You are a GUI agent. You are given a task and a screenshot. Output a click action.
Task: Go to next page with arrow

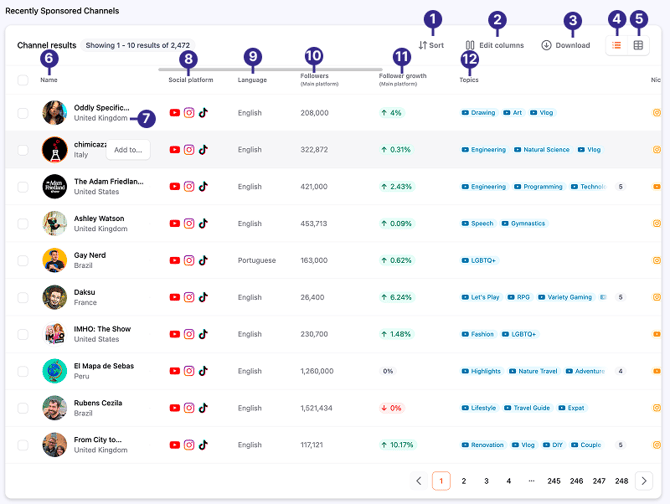click(x=644, y=481)
